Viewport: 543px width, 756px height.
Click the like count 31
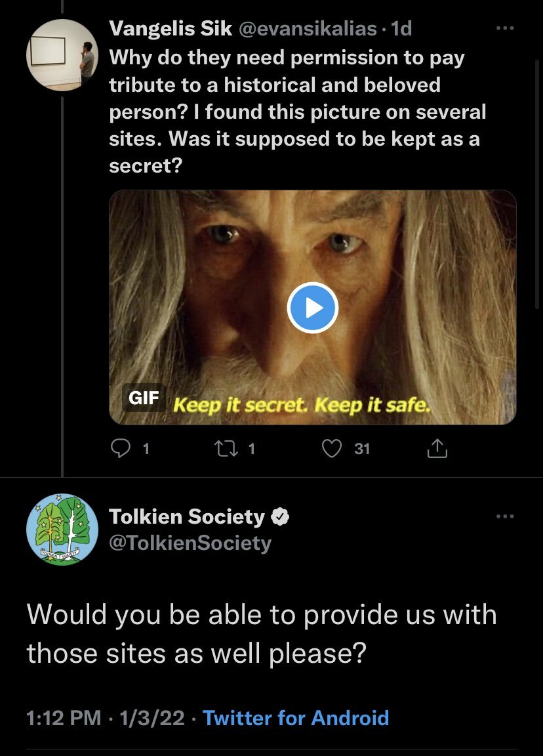(x=362, y=449)
